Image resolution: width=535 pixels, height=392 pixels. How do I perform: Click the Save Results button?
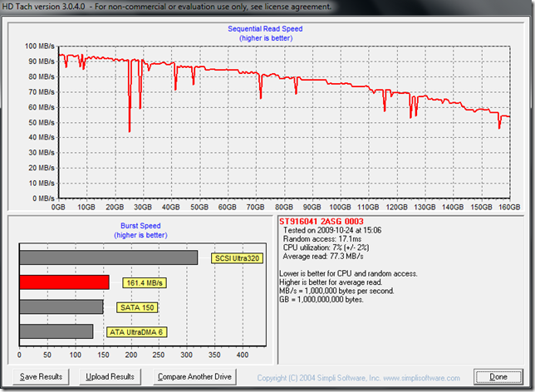42,376
